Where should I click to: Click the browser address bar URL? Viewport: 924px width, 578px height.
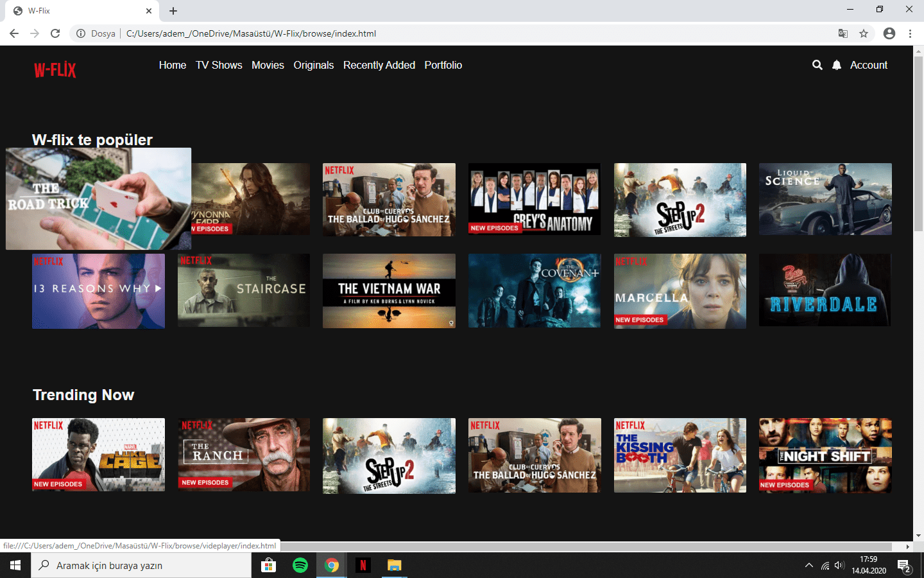tap(251, 33)
